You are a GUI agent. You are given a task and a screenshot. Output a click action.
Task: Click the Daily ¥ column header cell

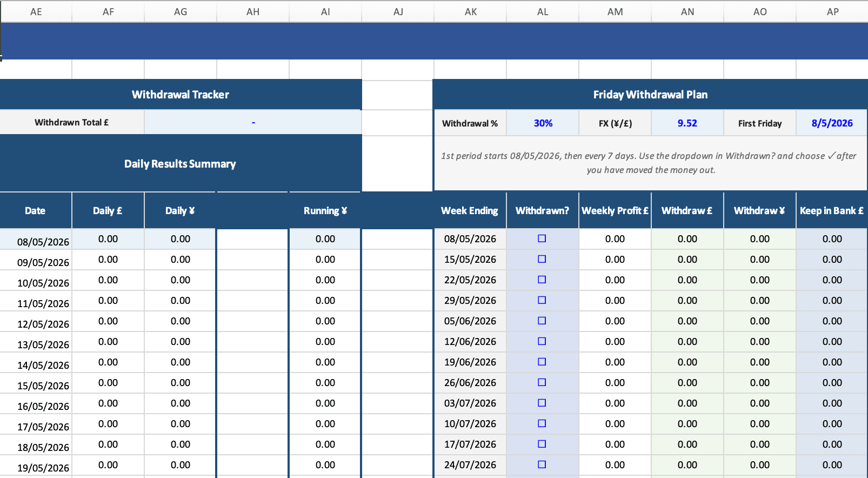point(181,211)
